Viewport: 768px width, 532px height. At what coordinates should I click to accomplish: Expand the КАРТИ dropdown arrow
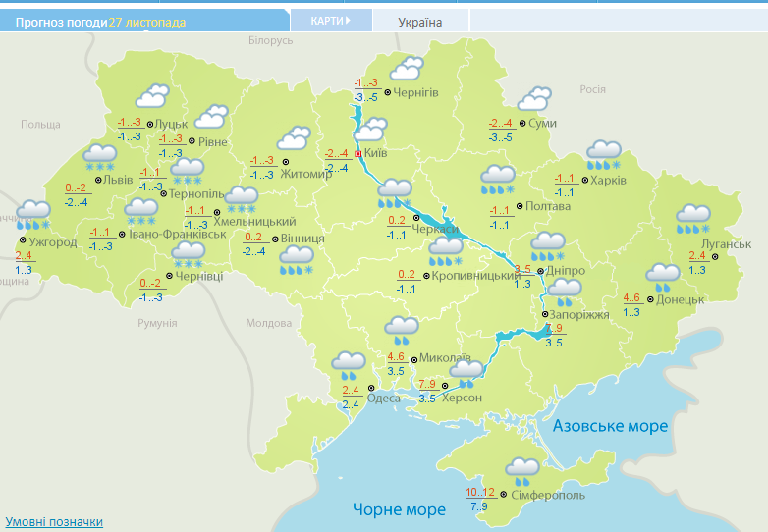click(347, 21)
